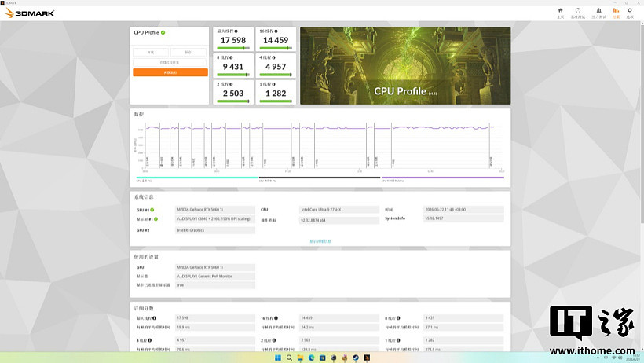The height and width of the screenshot is (363, 644).
Task: Click info icon beside 4 threads in detailed scores
Action: [x=149, y=340]
